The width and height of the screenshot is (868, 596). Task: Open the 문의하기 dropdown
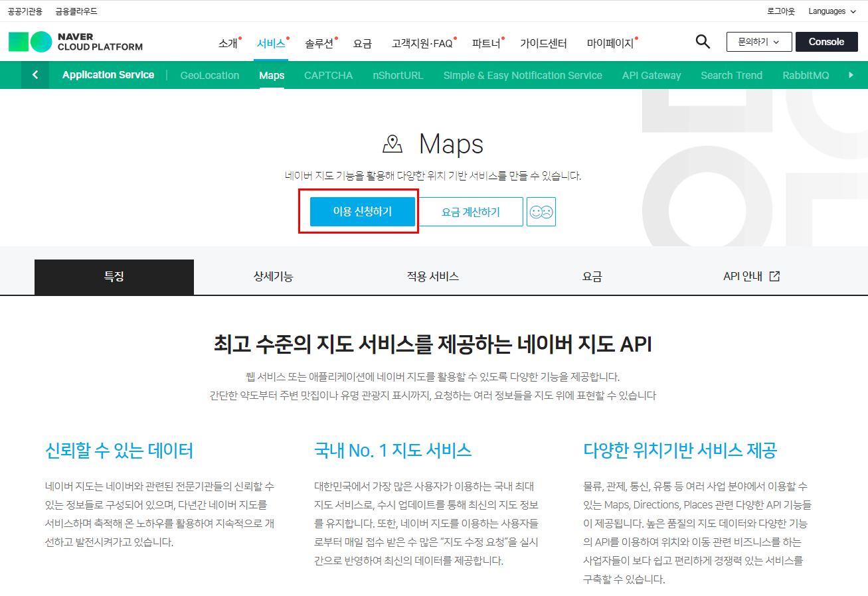tap(759, 42)
